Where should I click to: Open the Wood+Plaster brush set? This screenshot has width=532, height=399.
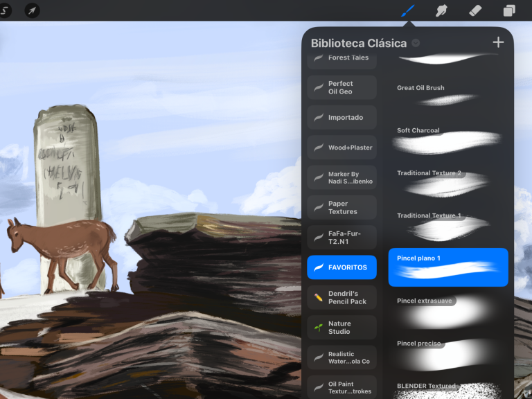tap(342, 148)
